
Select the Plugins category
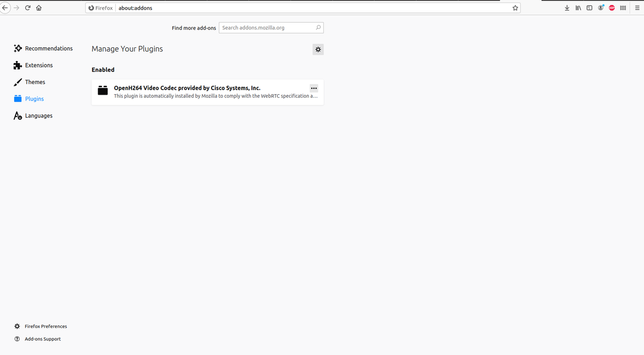tap(29, 99)
